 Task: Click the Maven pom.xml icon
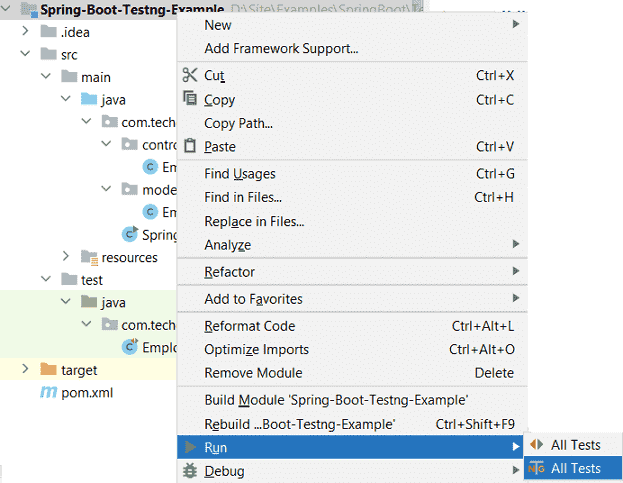48,392
